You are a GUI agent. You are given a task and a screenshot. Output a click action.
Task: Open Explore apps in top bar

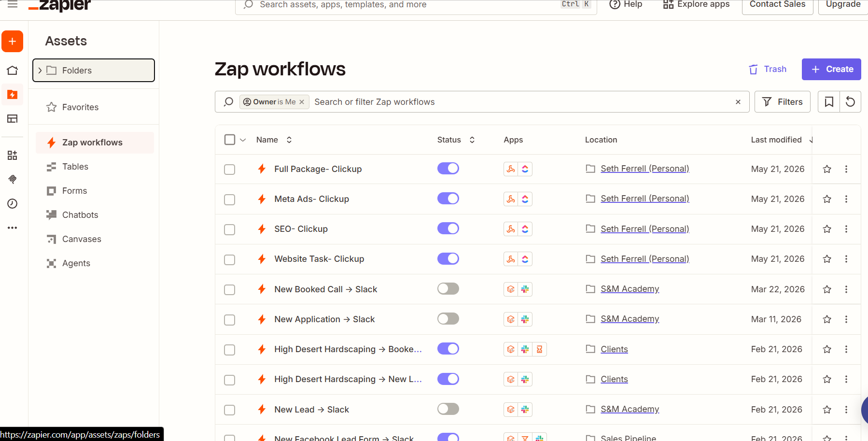tap(696, 4)
